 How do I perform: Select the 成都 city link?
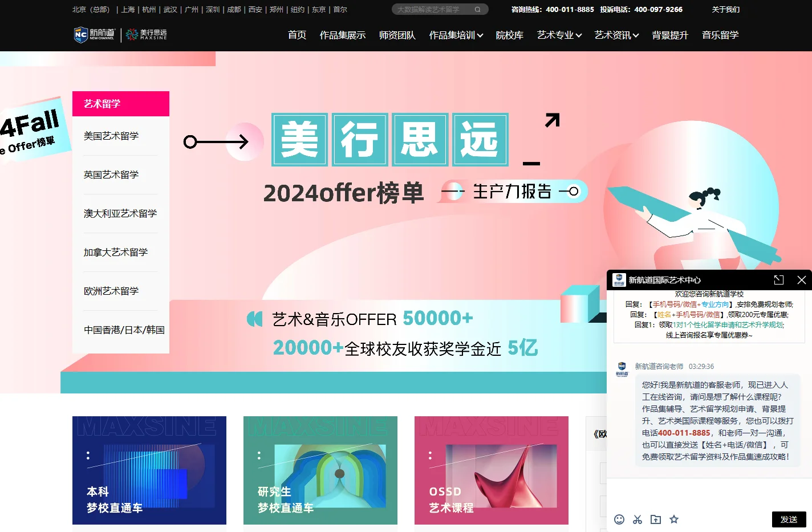click(234, 10)
